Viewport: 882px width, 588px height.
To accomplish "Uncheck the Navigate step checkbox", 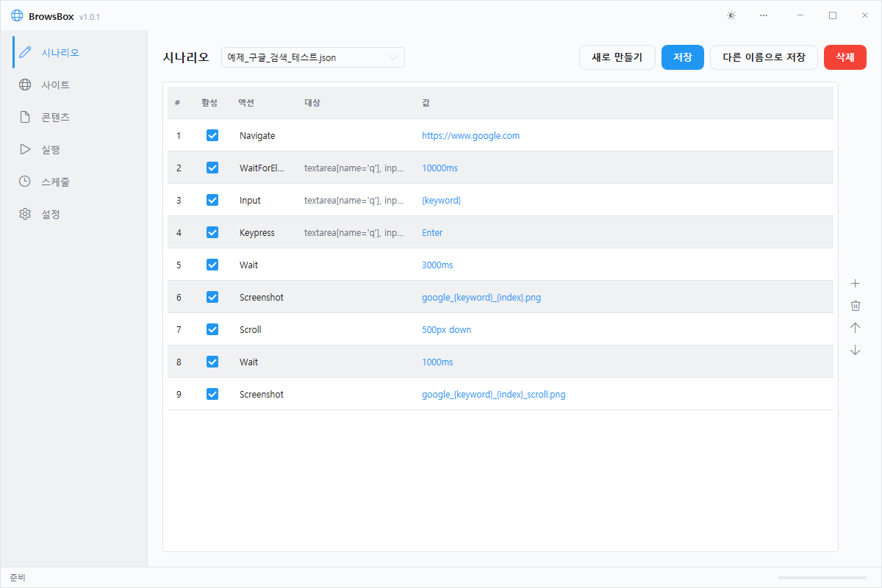I will [212, 135].
